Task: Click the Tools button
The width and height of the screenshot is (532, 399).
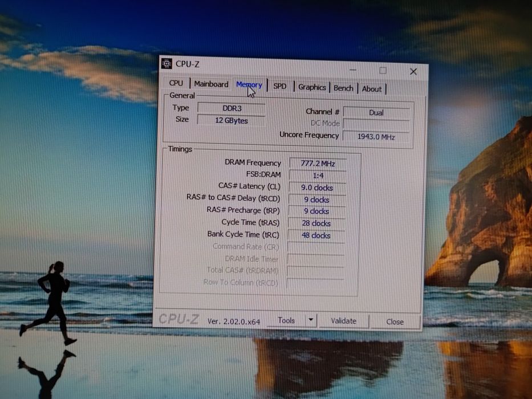Action: click(x=286, y=320)
